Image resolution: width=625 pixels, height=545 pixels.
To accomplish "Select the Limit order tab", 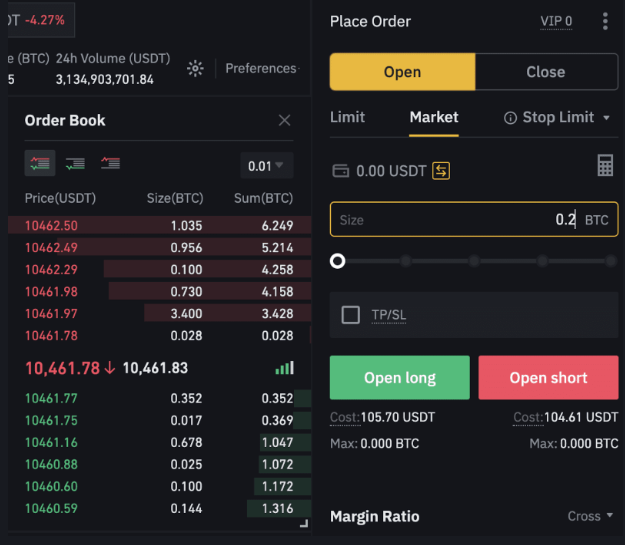I will (x=347, y=117).
